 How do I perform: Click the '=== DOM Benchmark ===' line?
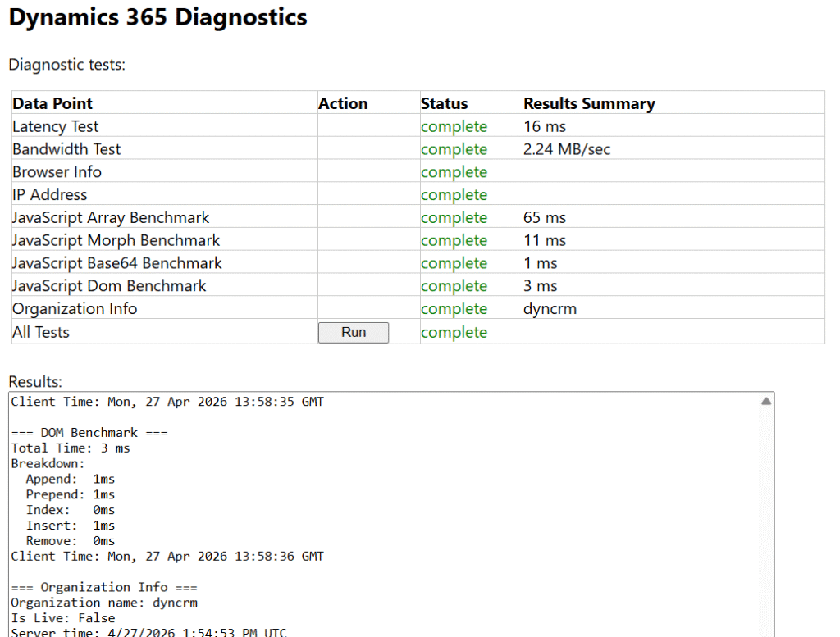(x=89, y=433)
